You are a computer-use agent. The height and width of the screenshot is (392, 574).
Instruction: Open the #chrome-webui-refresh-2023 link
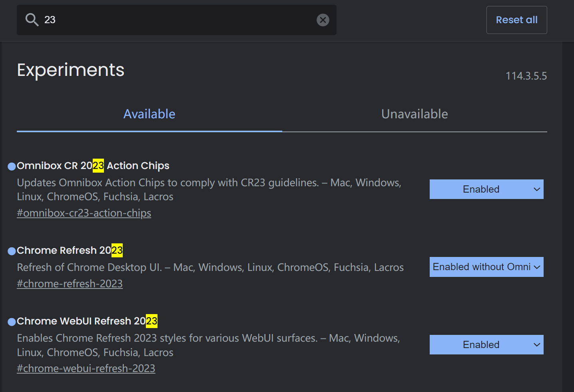coord(86,368)
